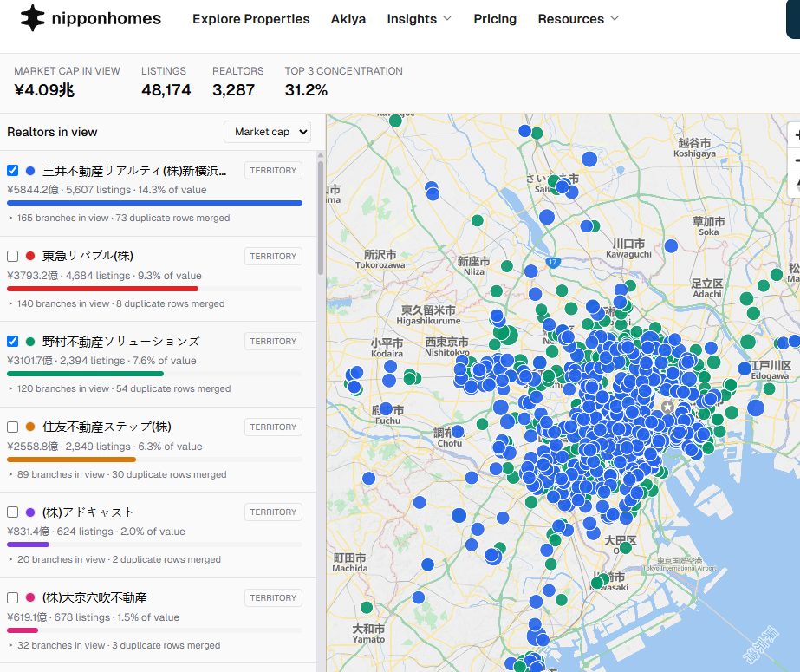
Task: Click the red color dot for 東急リバブル
Action: [30, 256]
